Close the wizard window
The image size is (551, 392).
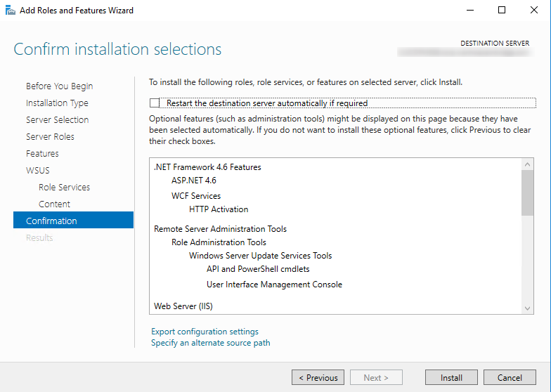pyautogui.click(x=534, y=10)
